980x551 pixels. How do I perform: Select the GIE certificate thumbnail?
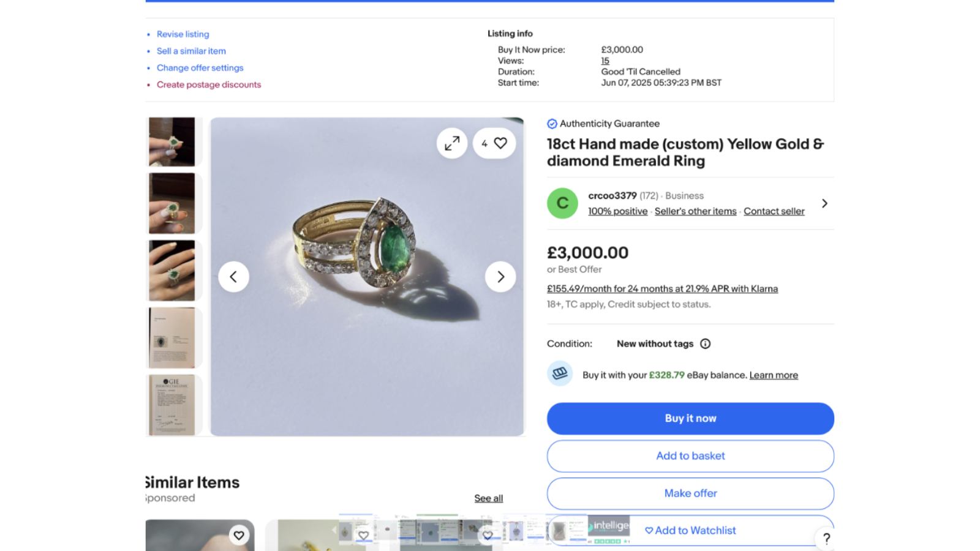(172, 405)
